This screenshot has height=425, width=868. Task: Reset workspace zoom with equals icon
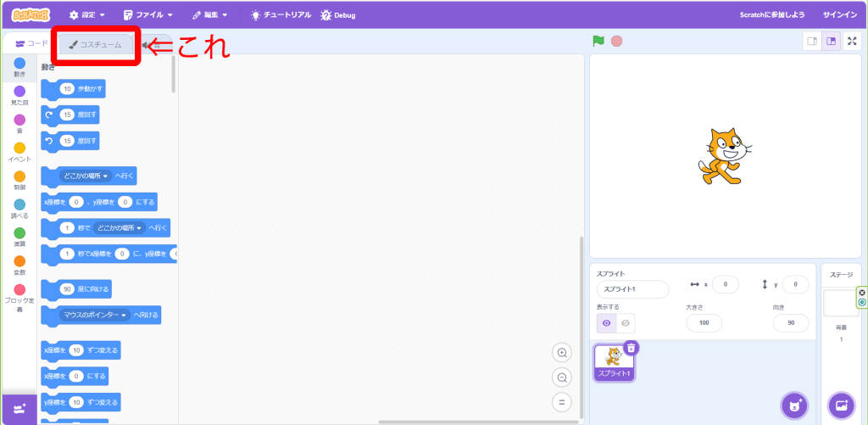point(561,402)
